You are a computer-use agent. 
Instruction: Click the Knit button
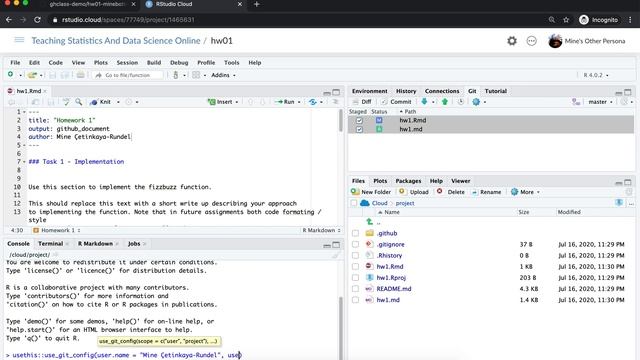pos(101,102)
